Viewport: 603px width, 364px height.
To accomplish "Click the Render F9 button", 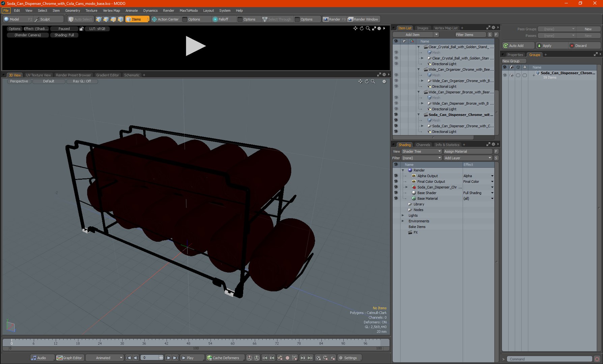I will [x=334, y=19].
